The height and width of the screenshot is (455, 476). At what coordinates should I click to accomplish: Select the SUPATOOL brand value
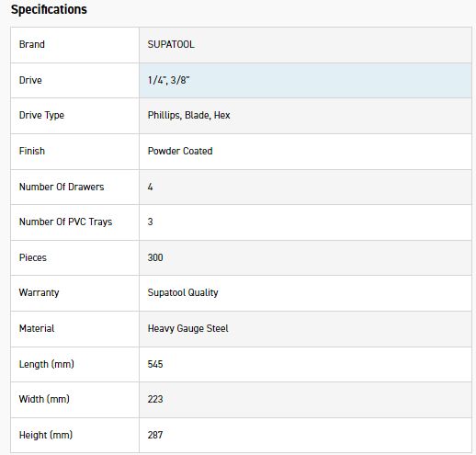click(x=171, y=44)
